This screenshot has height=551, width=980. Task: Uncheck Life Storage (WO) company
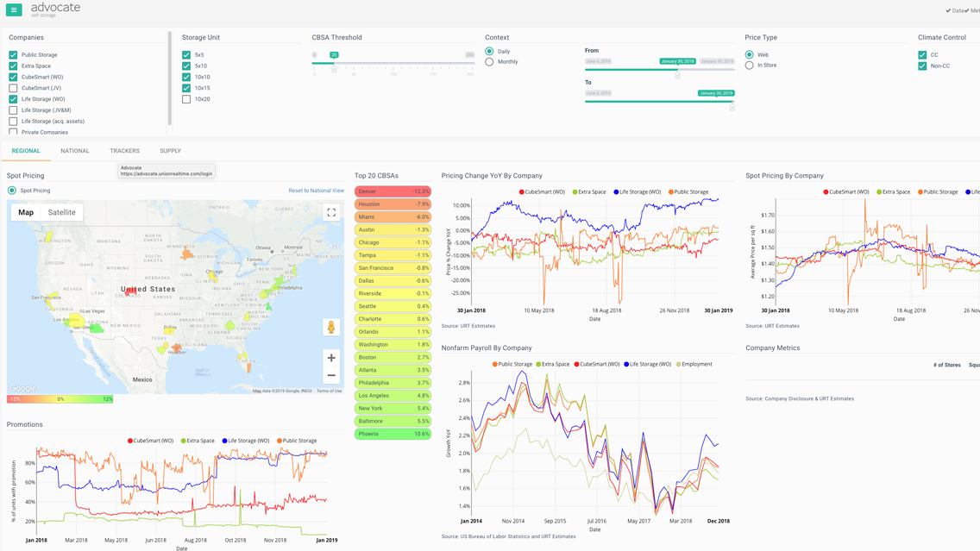(x=13, y=98)
